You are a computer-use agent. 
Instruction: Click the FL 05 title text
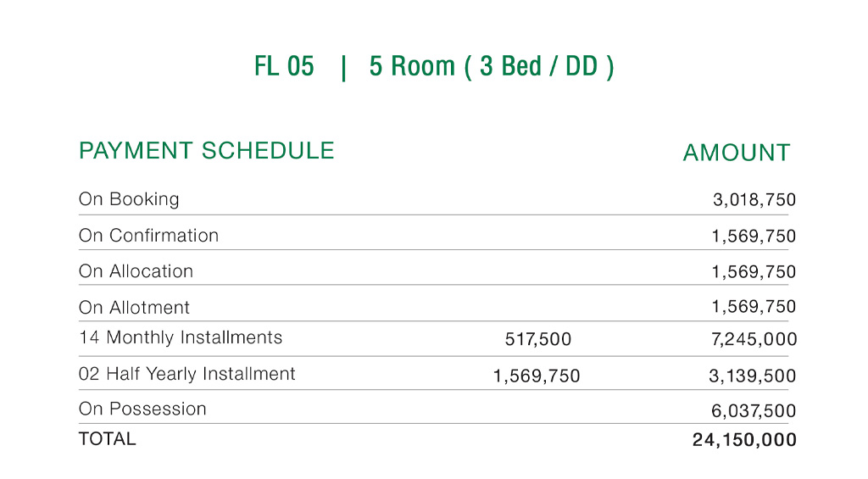tap(284, 67)
